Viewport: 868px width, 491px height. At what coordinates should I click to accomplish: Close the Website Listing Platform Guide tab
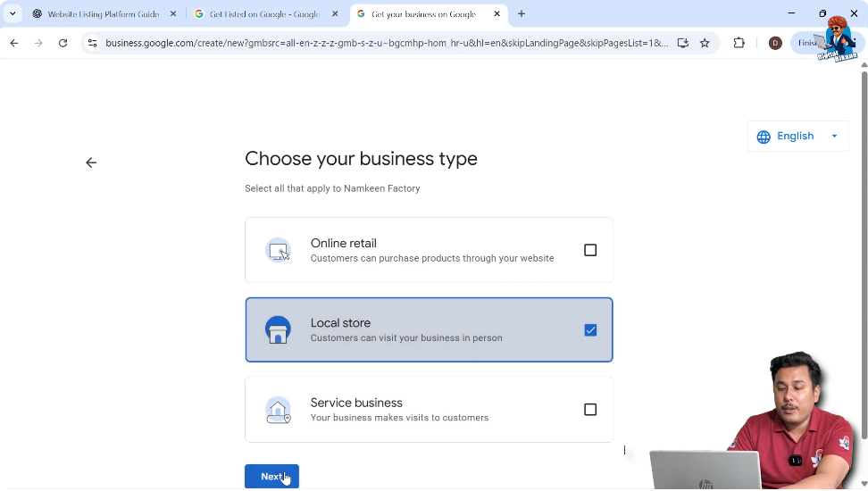pyautogui.click(x=172, y=14)
